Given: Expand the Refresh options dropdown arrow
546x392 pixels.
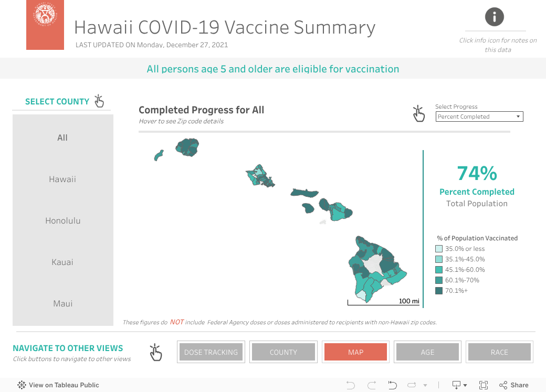Looking at the screenshot, I should pyautogui.click(x=425, y=386).
